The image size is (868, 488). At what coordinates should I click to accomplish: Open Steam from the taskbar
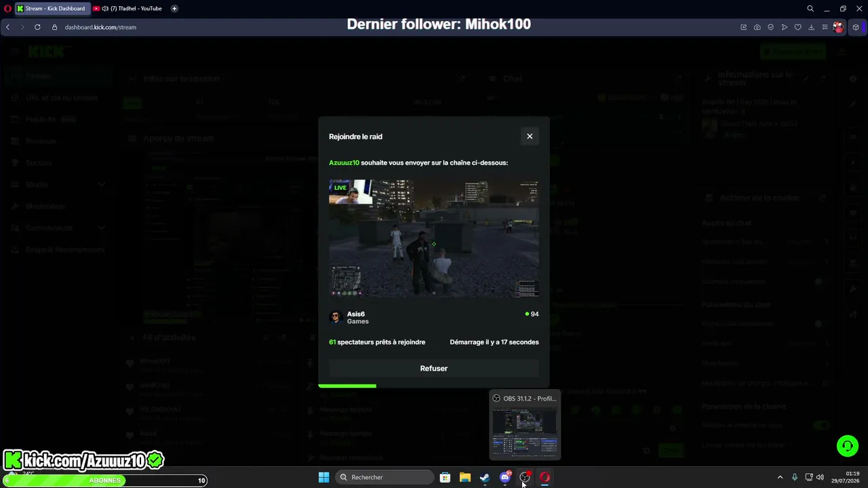click(484, 477)
